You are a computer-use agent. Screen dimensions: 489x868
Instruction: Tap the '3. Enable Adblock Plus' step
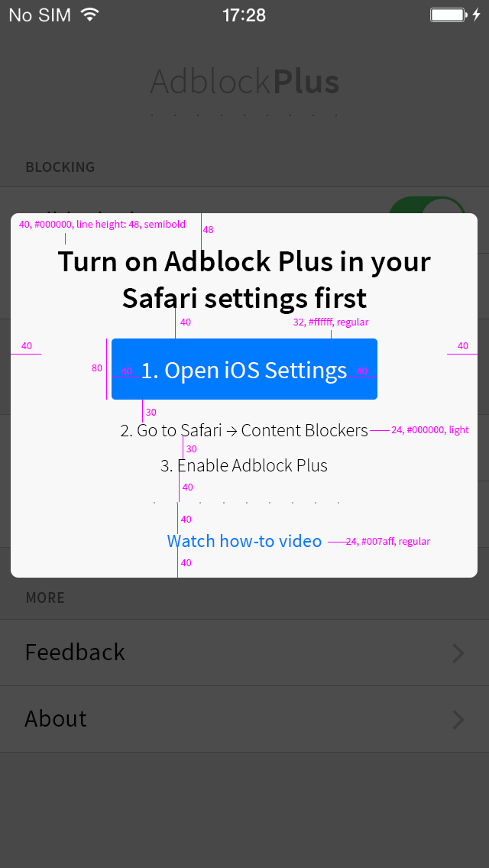click(244, 465)
